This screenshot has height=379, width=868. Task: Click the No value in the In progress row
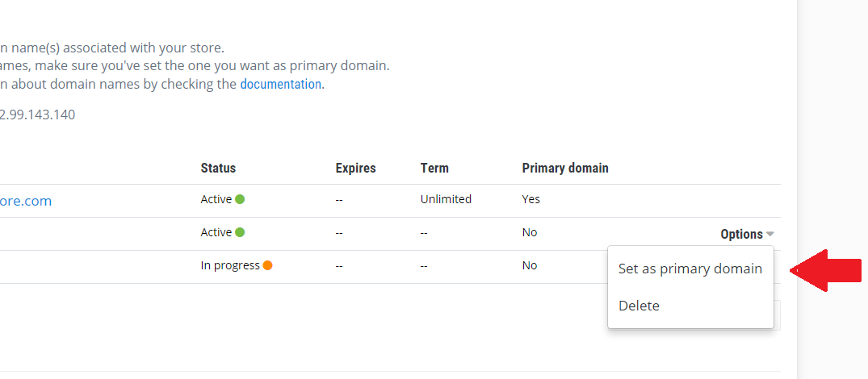(529, 265)
